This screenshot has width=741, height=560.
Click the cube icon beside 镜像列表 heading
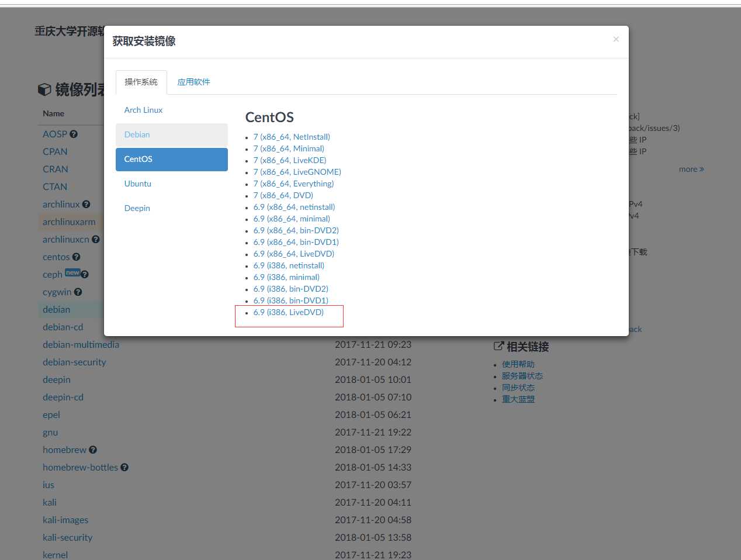pyautogui.click(x=44, y=89)
